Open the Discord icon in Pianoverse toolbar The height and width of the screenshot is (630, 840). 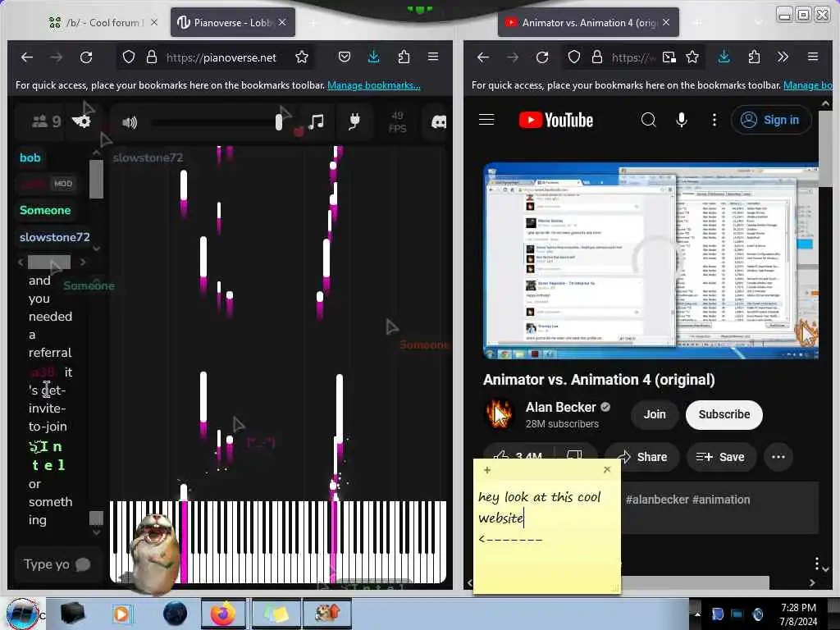439,122
